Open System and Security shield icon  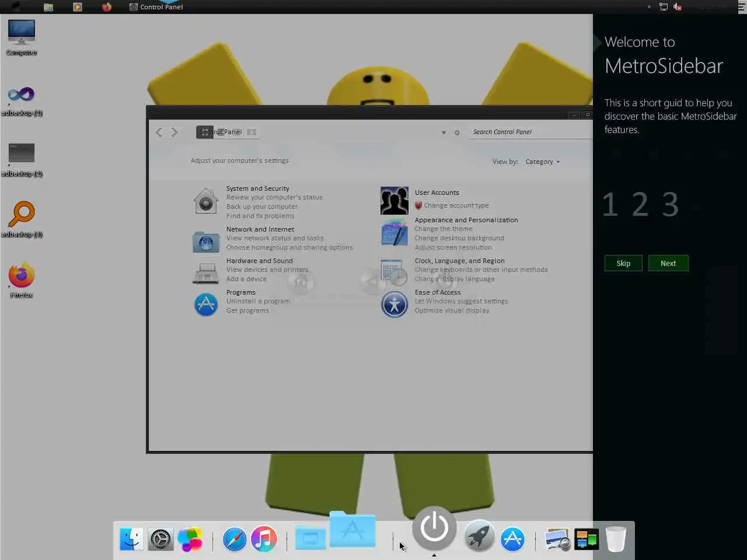205,201
